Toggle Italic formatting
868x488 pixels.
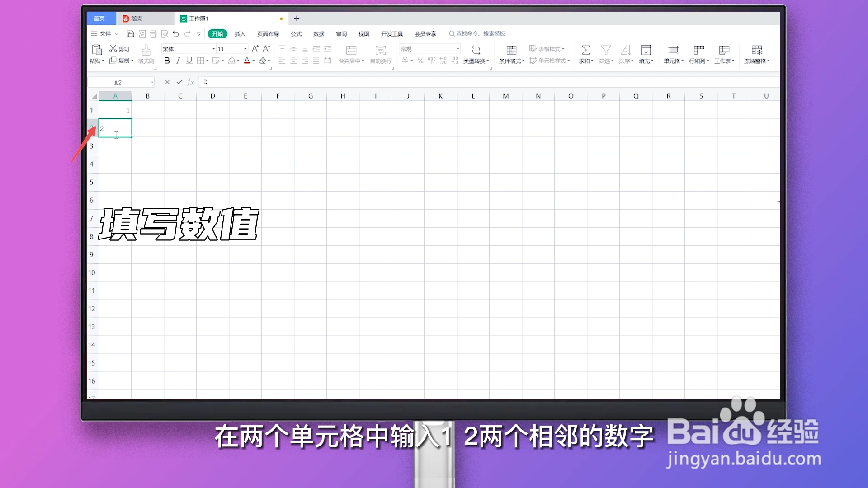click(x=178, y=61)
